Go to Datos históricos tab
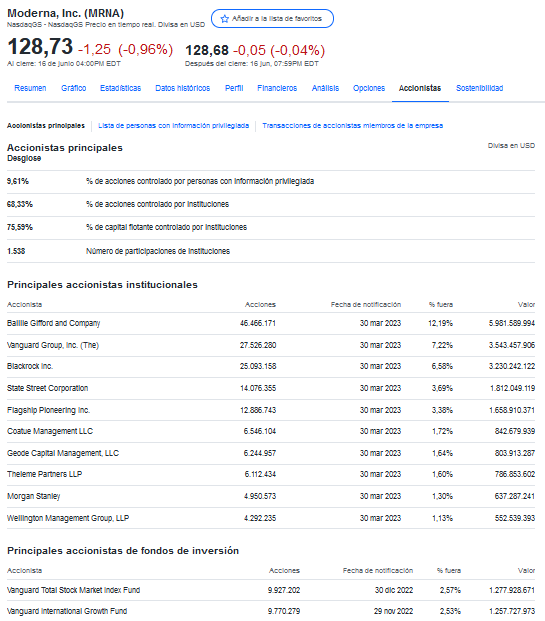The width and height of the screenshot is (545, 621). [183, 88]
